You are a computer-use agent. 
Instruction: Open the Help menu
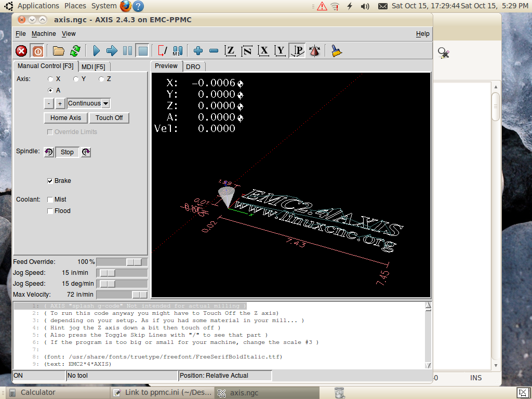tap(423, 34)
